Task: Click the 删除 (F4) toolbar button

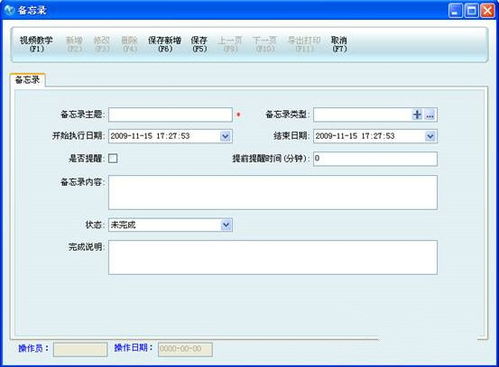Action: [x=129, y=44]
